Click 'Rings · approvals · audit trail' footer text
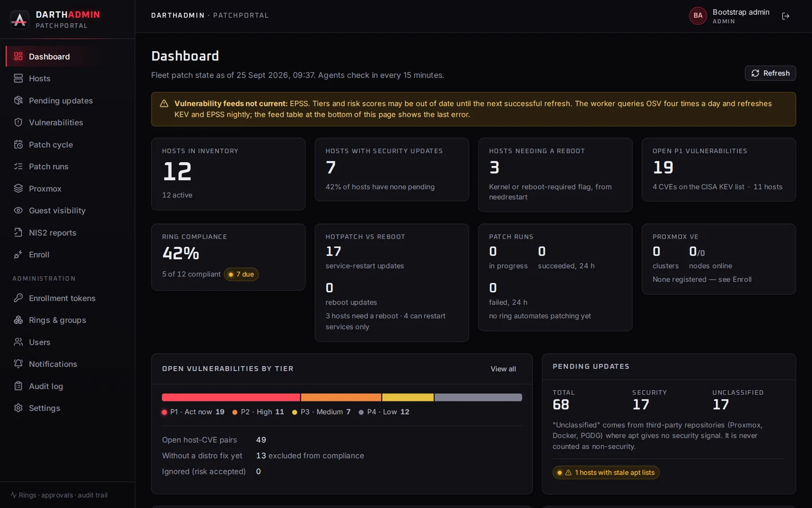 (x=63, y=495)
